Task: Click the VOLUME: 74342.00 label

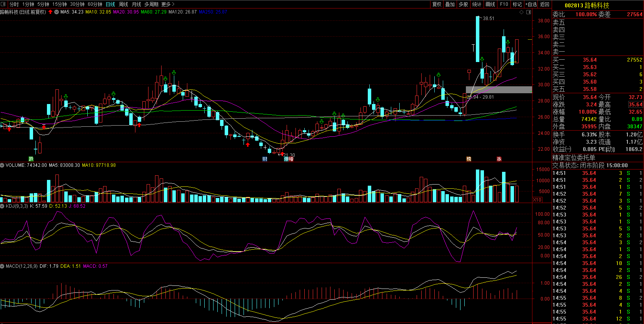Action: coord(26,165)
